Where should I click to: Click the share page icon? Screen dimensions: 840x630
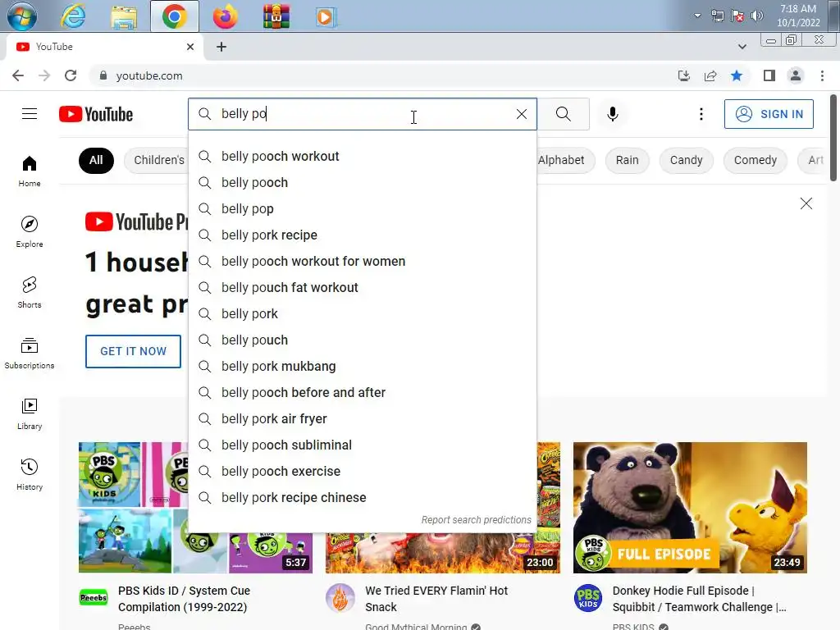point(710,76)
